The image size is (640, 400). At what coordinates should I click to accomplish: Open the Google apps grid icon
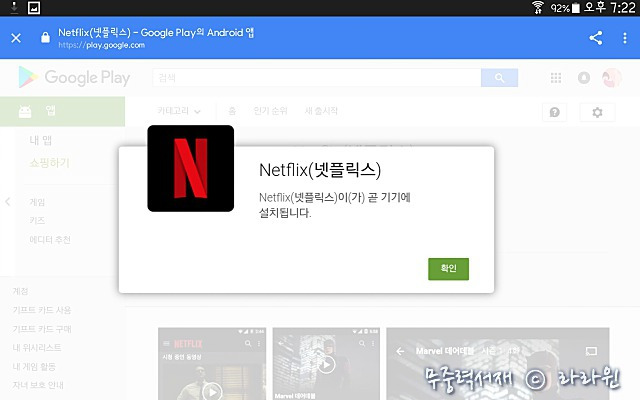click(x=556, y=78)
